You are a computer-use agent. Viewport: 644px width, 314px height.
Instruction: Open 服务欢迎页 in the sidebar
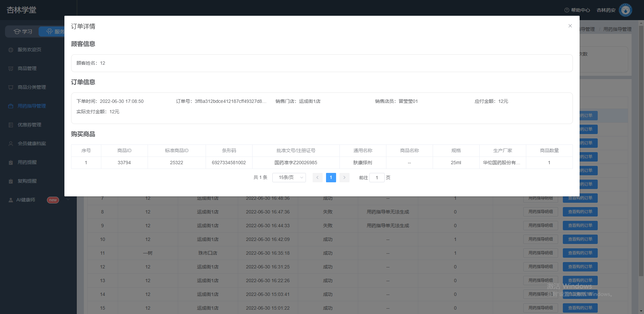tap(30, 50)
